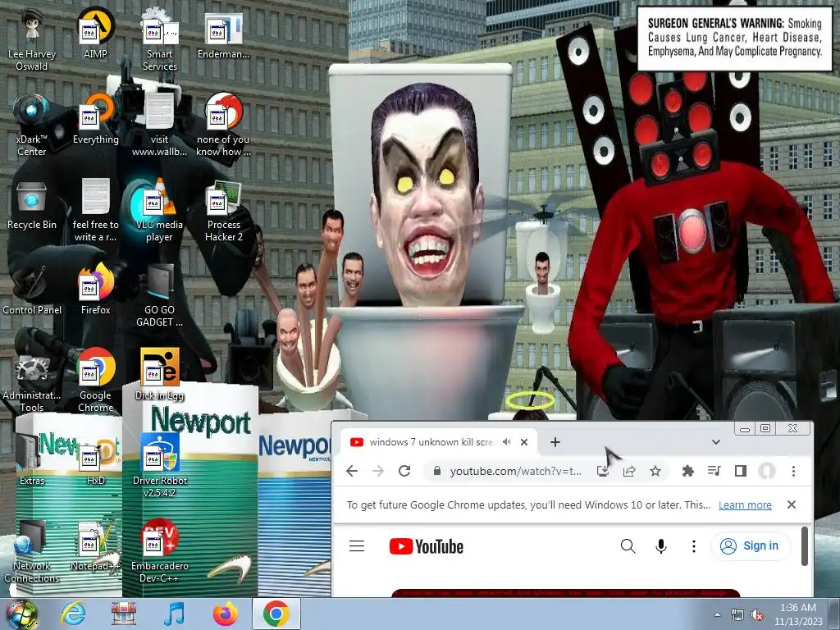Image resolution: width=840 pixels, height=630 pixels.
Task: Share this page via address bar icon
Action: click(x=629, y=471)
